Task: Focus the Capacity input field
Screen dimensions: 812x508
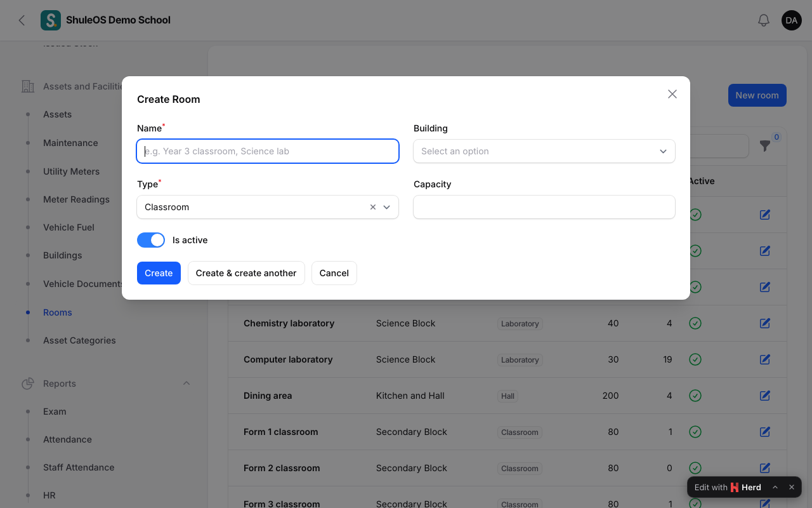Action: (544, 207)
